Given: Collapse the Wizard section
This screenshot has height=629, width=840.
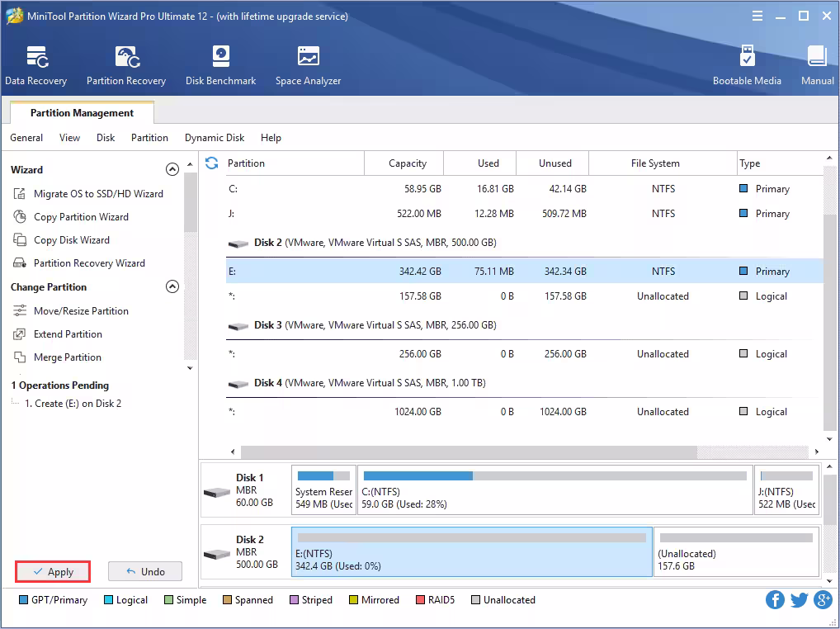Looking at the screenshot, I should (172, 169).
